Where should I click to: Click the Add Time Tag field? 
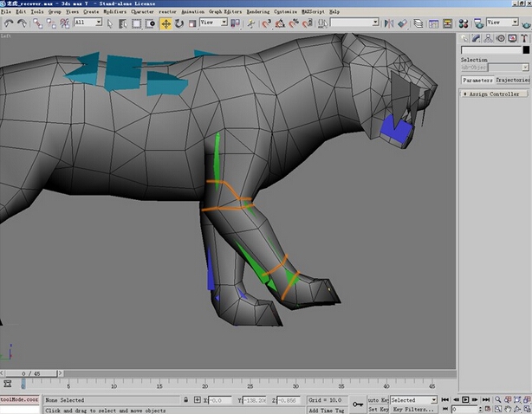[x=327, y=410]
